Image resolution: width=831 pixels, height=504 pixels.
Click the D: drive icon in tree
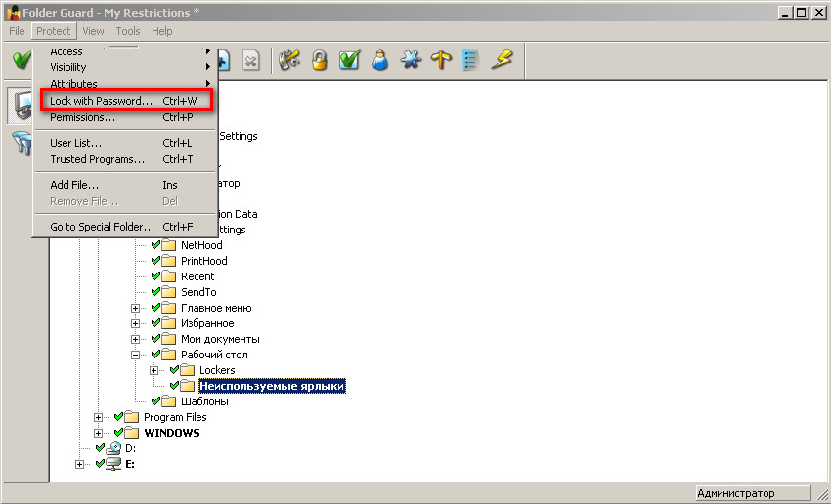coord(114,448)
